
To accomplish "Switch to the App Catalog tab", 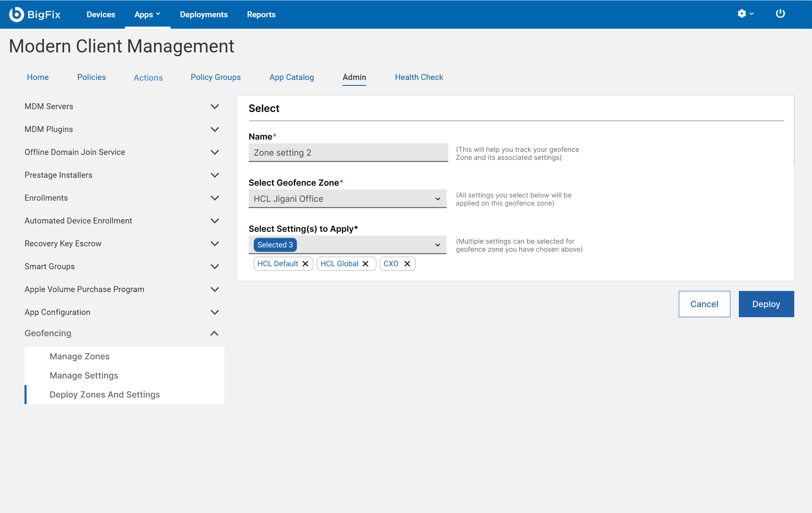I will click(292, 77).
